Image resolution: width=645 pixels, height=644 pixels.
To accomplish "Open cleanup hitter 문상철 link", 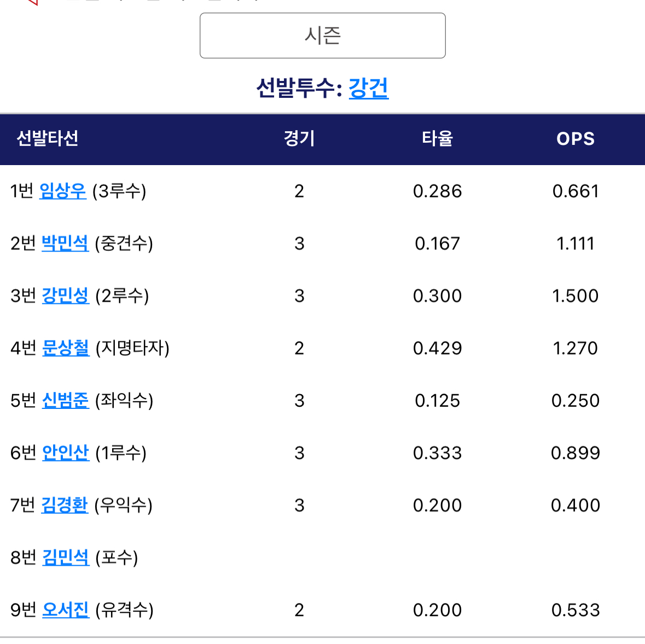I will 65,348.
